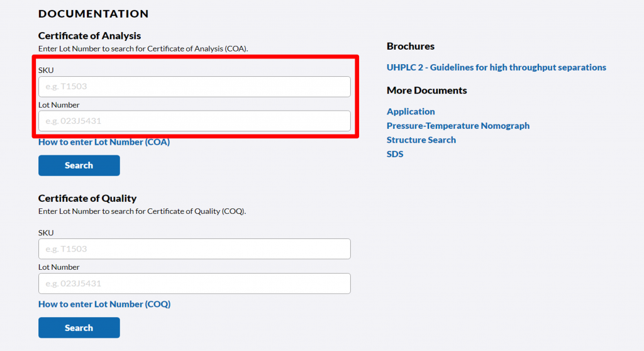The height and width of the screenshot is (351, 644).
Task: Click the SKU field under Certificate of Quality
Action: point(194,249)
